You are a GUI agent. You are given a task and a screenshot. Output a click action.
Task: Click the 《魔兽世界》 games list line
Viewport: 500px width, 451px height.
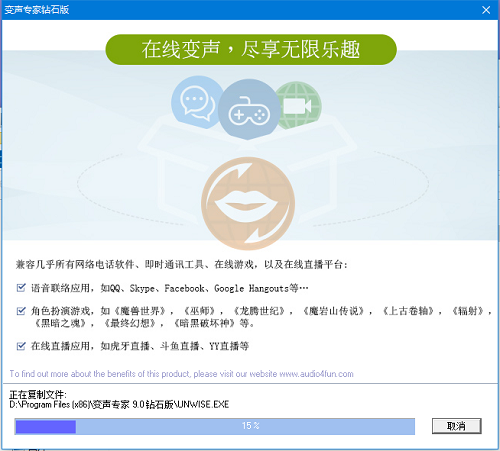pyautogui.click(x=262, y=311)
